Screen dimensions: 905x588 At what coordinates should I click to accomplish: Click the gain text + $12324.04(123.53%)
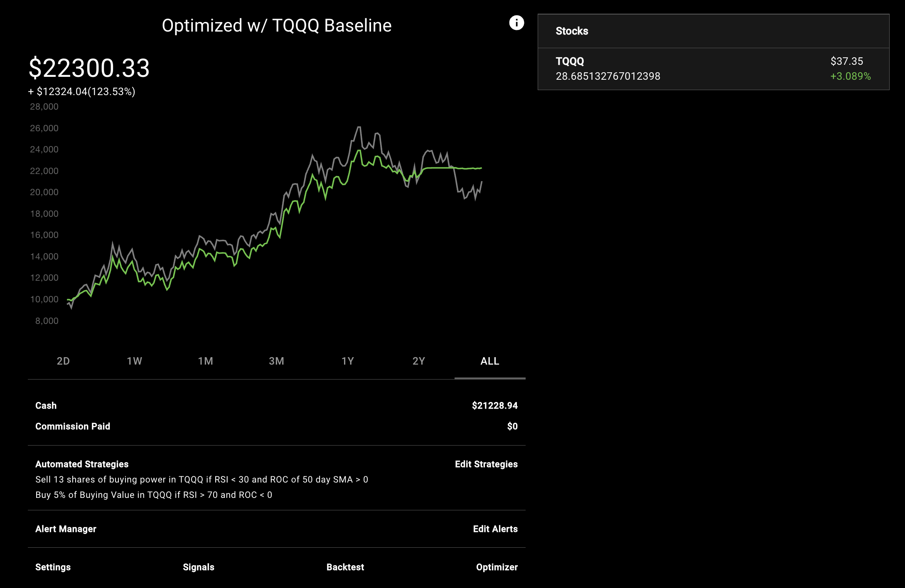tap(81, 92)
